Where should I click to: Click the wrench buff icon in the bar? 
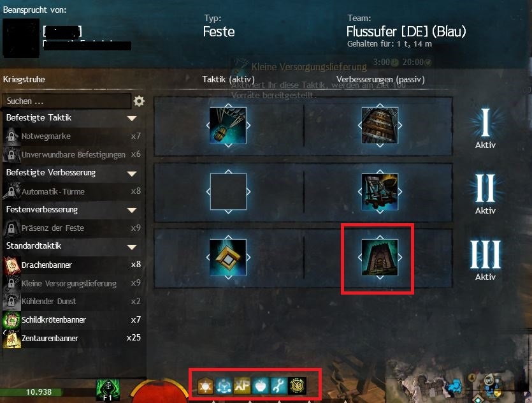(x=278, y=386)
